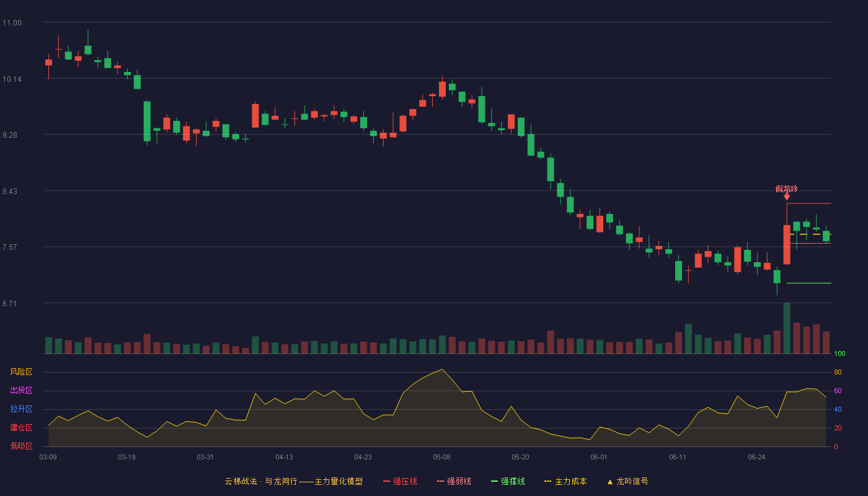Click the 60 indicator scale value
The width and height of the screenshot is (868, 496).
click(838, 391)
